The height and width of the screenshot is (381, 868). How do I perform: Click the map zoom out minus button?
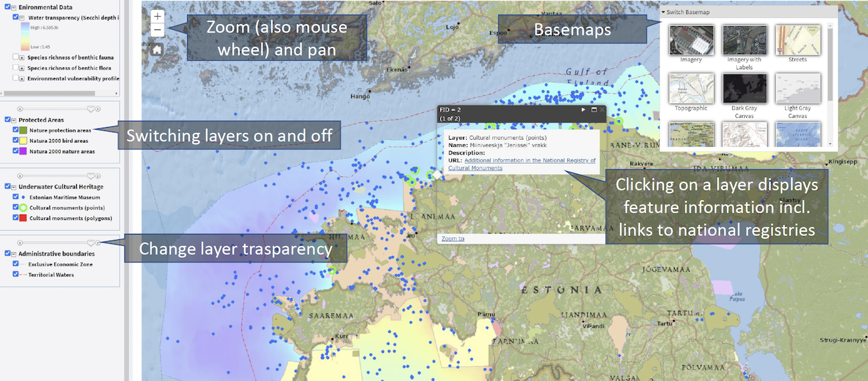click(x=156, y=30)
